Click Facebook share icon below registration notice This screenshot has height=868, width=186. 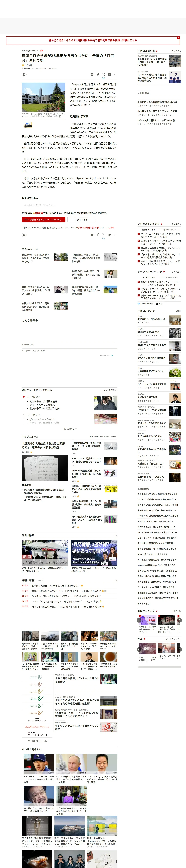click(x=98, y=235)
